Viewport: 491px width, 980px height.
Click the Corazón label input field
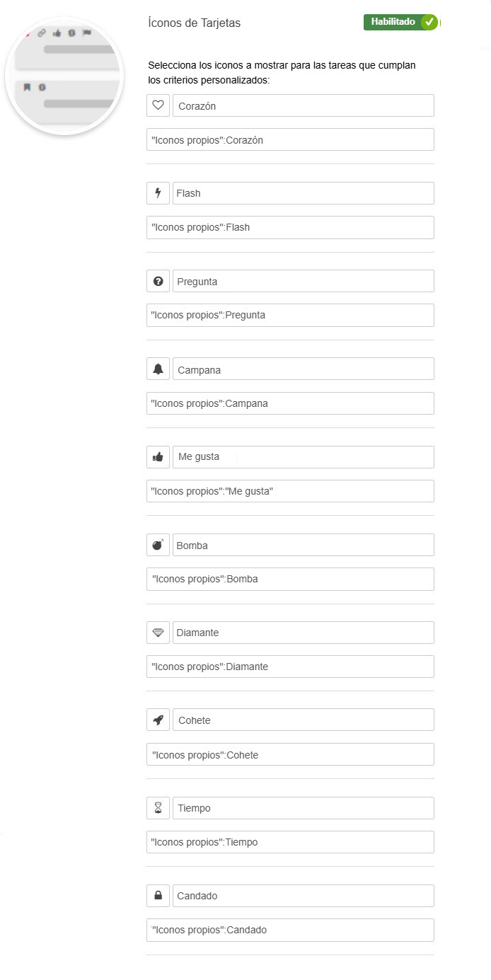click(303, 105)
